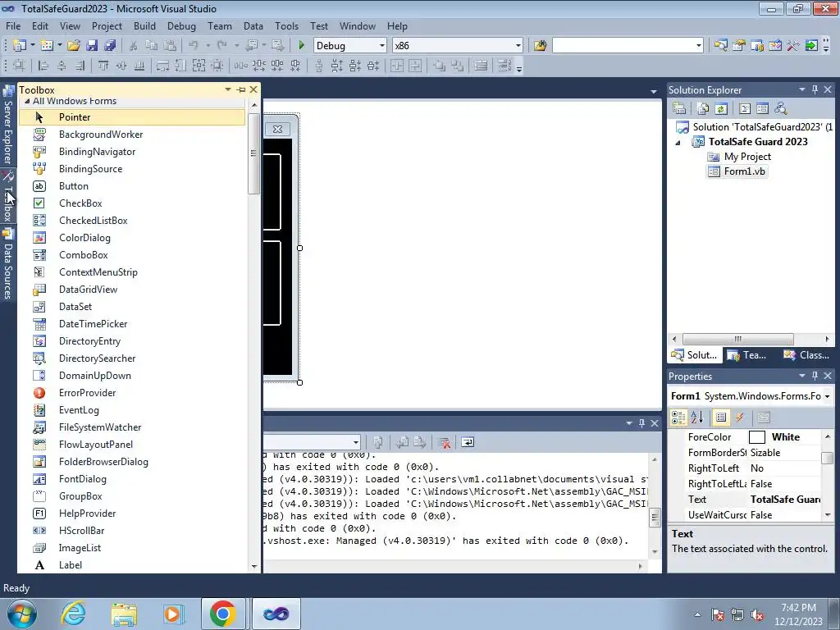Viewport: 840px width, 630px height.
Task: Open the Build menu
Action: click(x=144, y=25)
